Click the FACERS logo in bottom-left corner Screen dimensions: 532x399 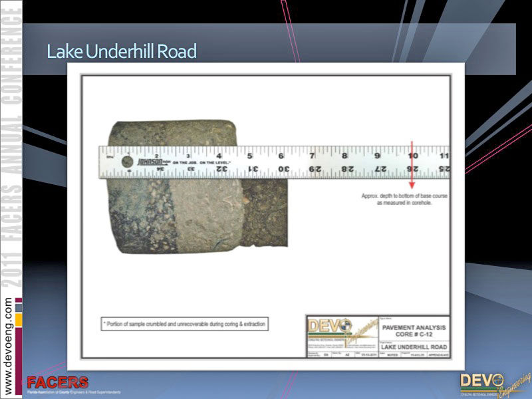(57, 384)
